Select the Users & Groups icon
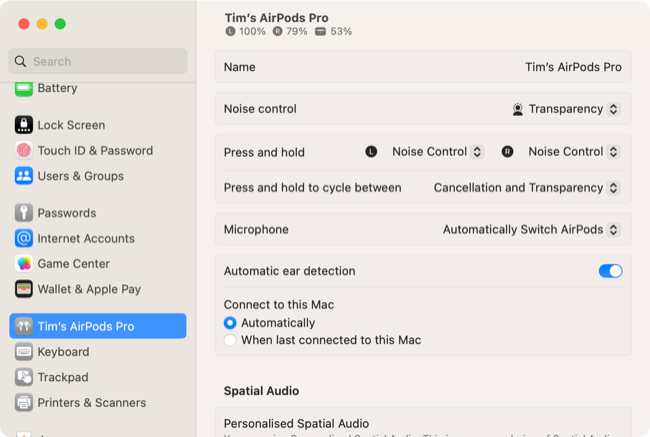The height and width of the screenshot is (437, 650). (24, 176)
